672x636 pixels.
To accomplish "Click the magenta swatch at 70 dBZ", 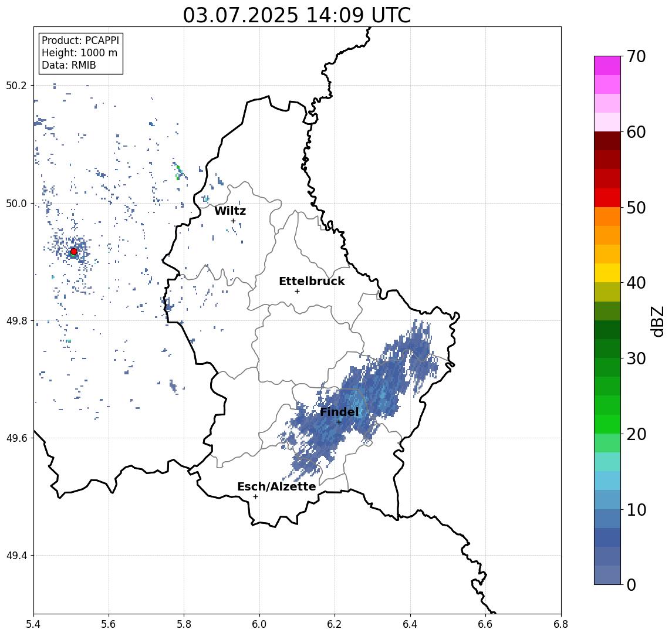I will click(x=607, y=66).
